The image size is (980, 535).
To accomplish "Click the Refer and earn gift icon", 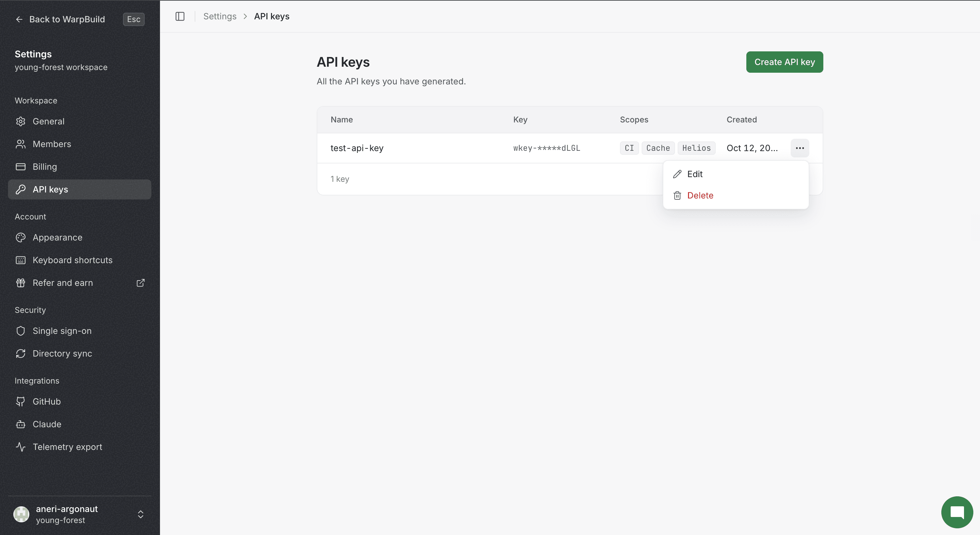I will click(21, 283).
